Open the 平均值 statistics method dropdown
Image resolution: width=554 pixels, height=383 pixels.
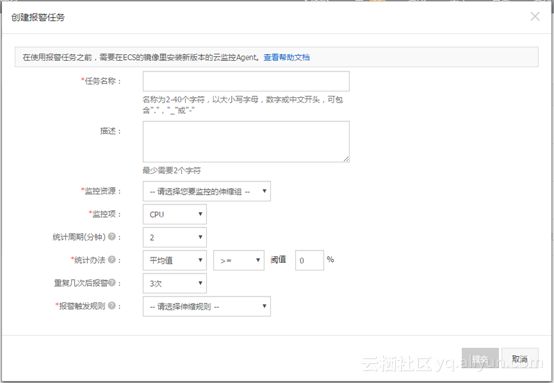tap(175, 260)
